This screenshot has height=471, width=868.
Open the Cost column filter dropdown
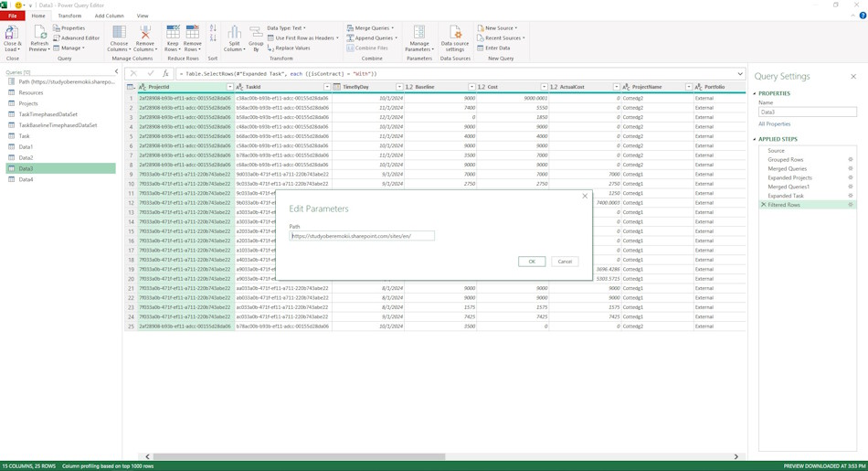544,87
